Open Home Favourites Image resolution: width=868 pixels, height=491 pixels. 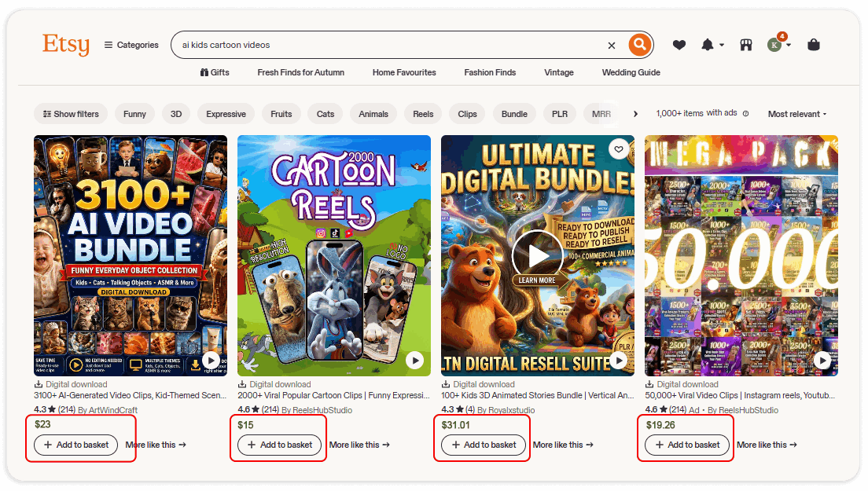point(404,72)
